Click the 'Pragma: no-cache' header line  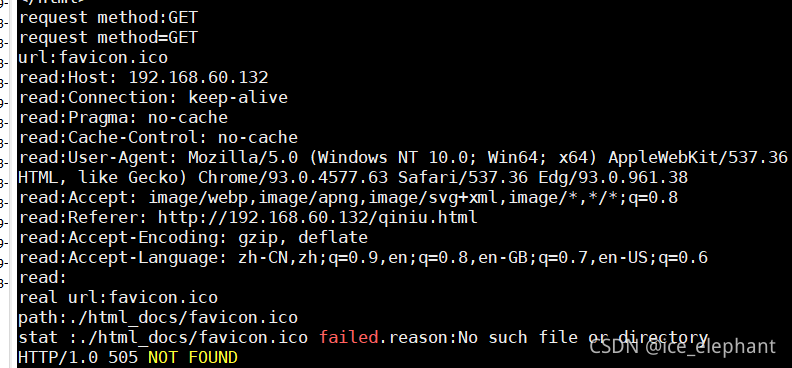pos(123,118)
